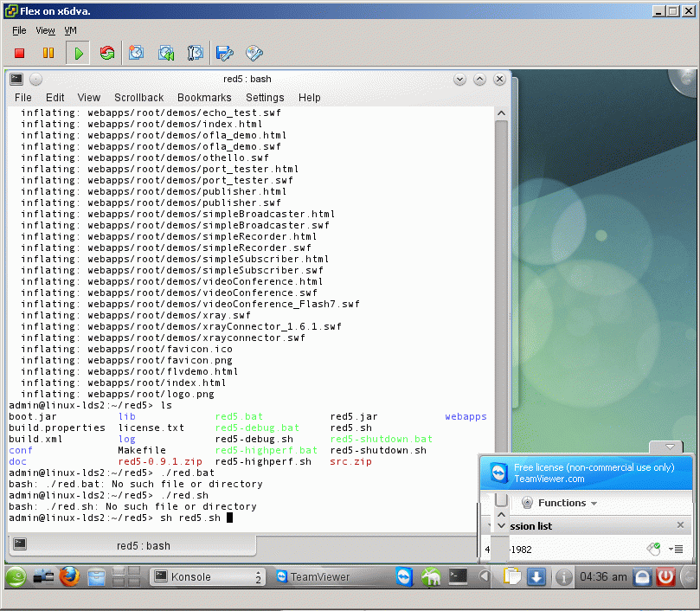Screen dimensions: 700x611
Task: Click Konsole vertical scrollbar track
Action: coord(501,286)
